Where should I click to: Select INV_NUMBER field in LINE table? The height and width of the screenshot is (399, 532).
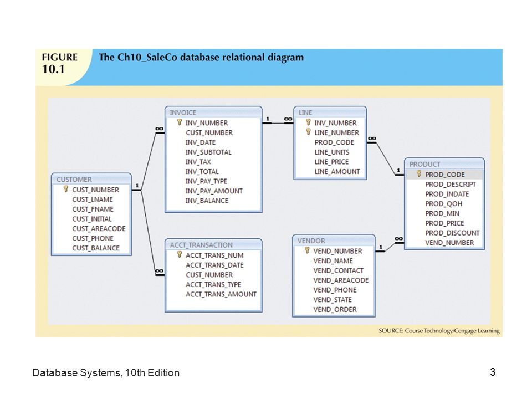336,123
